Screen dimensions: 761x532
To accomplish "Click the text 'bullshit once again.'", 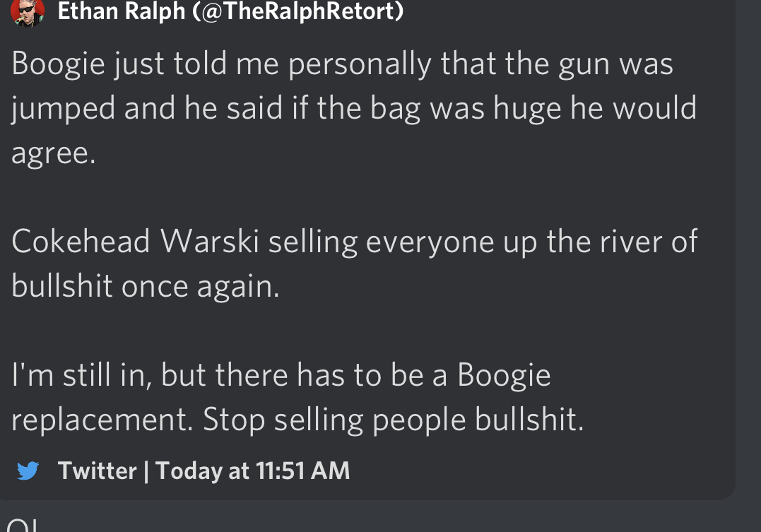I will click(145, 286).
